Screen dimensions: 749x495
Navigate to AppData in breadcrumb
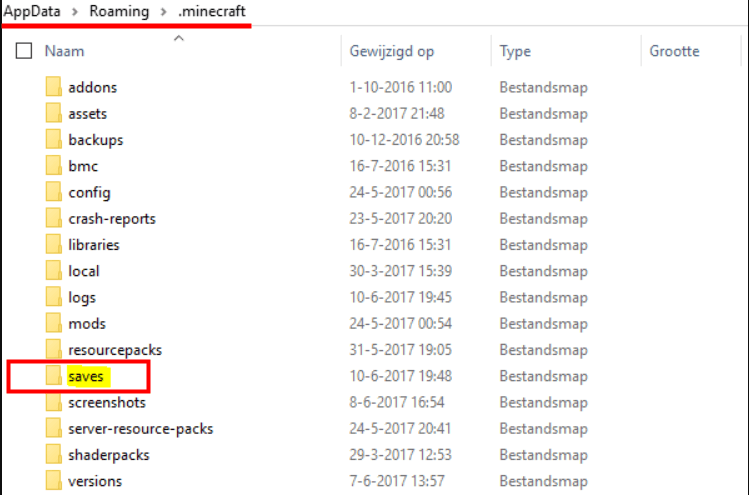32,11
